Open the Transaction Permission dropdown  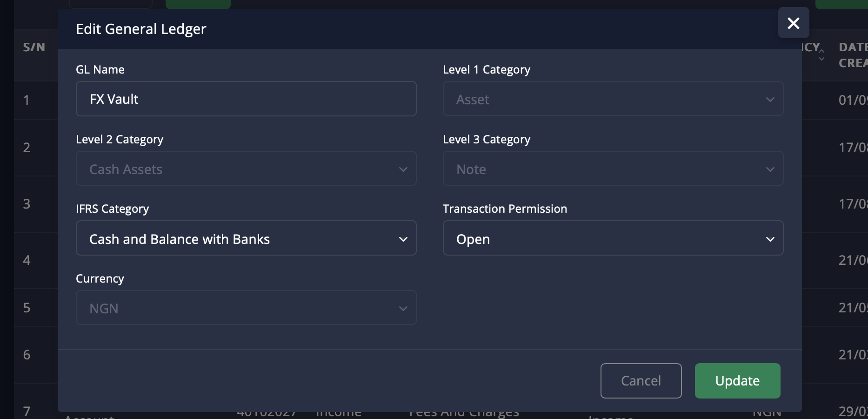pos(613,238)
